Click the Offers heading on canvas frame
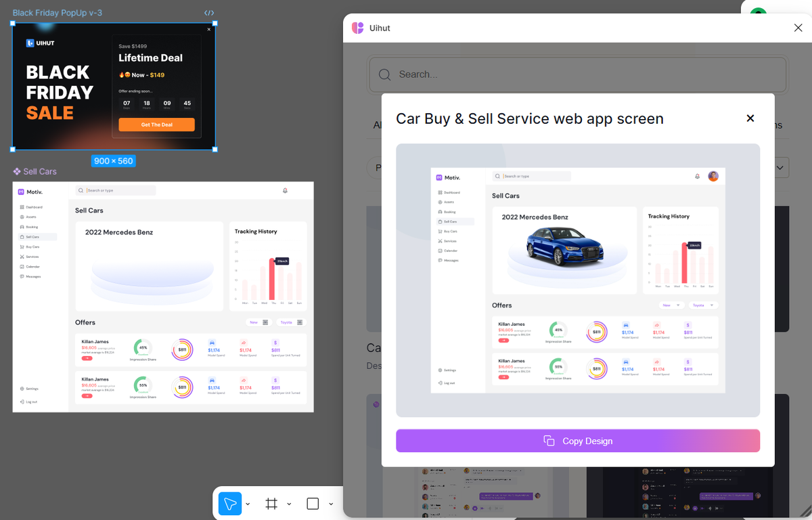The height and width of the screenshot is (520, 812). tap(85, 322)
